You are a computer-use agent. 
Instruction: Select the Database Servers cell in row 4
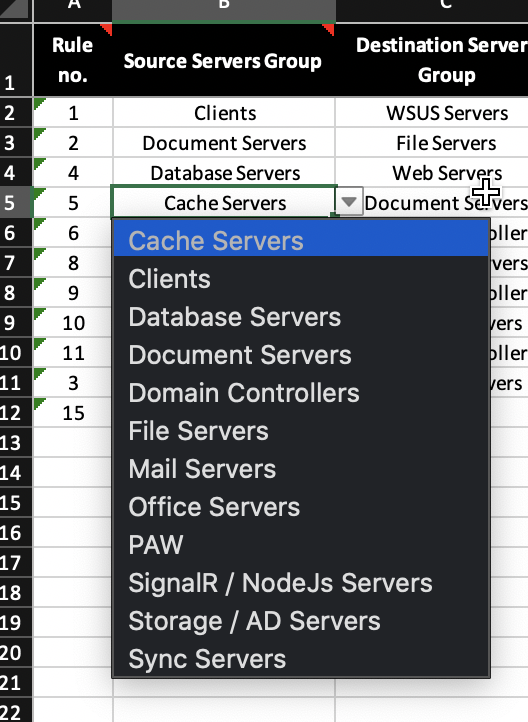click(x=224, y=173)
